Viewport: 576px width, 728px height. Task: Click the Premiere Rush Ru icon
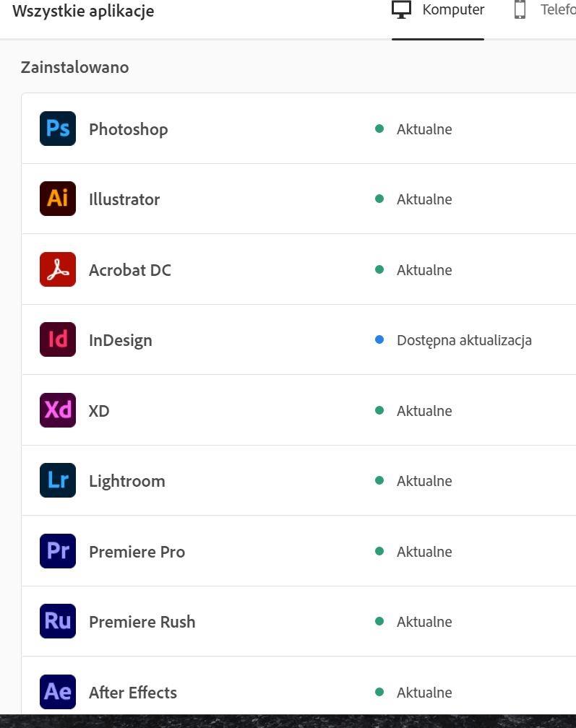[58, 621]
